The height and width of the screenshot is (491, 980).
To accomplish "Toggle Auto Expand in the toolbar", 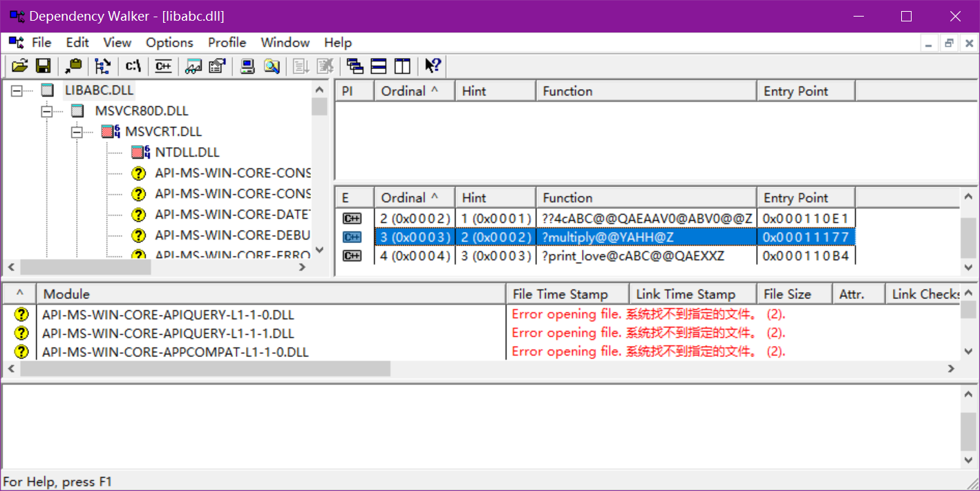I will pos(102,66).
